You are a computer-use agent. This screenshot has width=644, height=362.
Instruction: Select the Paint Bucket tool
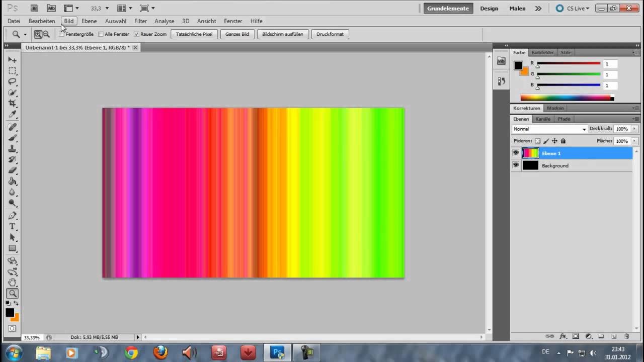(x=13, y=182)
